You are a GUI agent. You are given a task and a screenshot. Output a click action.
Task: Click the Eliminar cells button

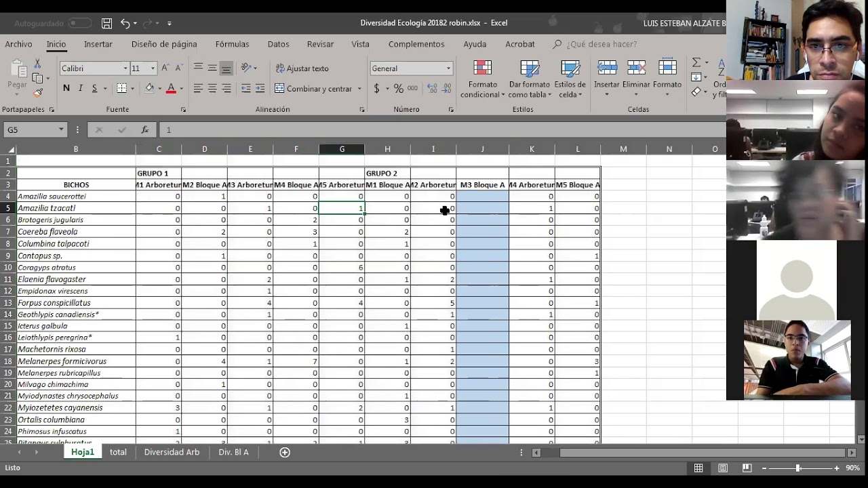click(x=636, y=79)
